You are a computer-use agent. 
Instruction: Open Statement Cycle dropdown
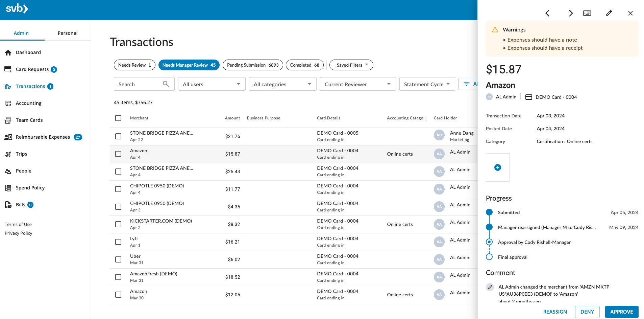tap(427, 84)
